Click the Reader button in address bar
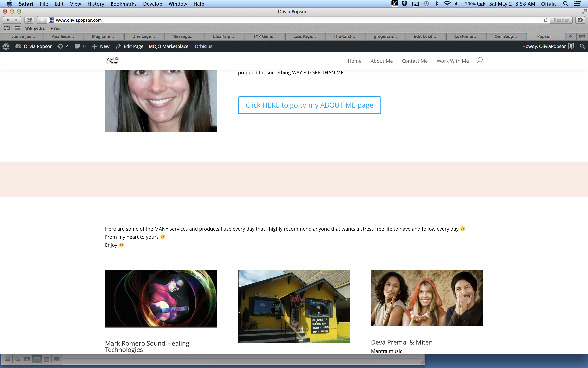Screen dimensions: 588x368 (561, 20)
